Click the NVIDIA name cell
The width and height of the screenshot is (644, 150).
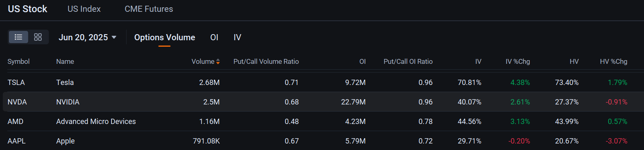(68, 102)
